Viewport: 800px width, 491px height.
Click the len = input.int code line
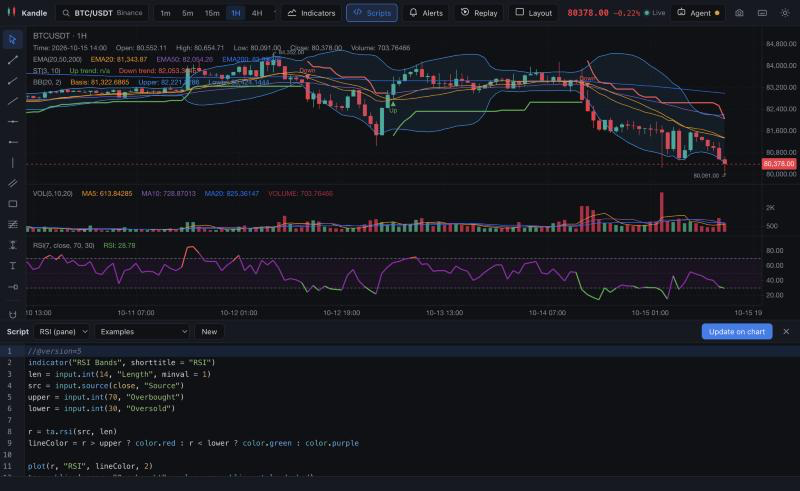pyautogui.click(x=119, y=374)
